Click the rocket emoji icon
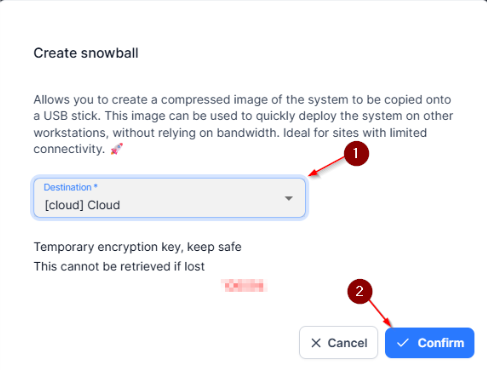Screen dimensions: 487x370 click(117, 149)
